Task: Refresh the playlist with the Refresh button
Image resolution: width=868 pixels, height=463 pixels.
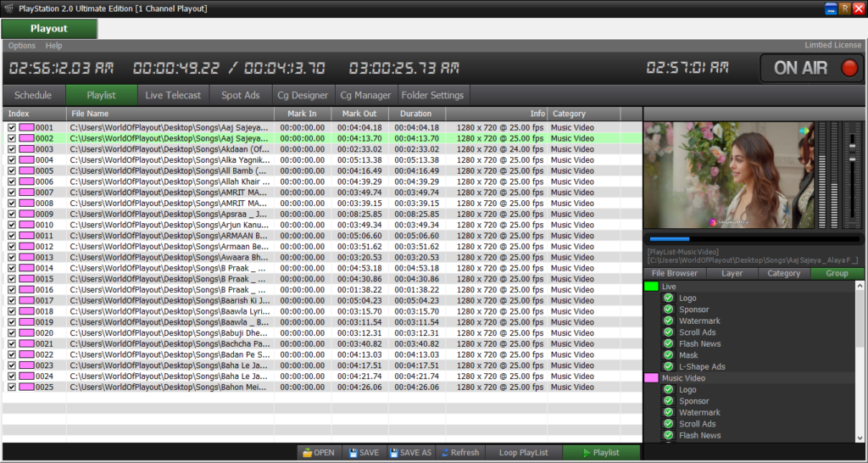Action: pyautogui.click(x=460, y=453)
